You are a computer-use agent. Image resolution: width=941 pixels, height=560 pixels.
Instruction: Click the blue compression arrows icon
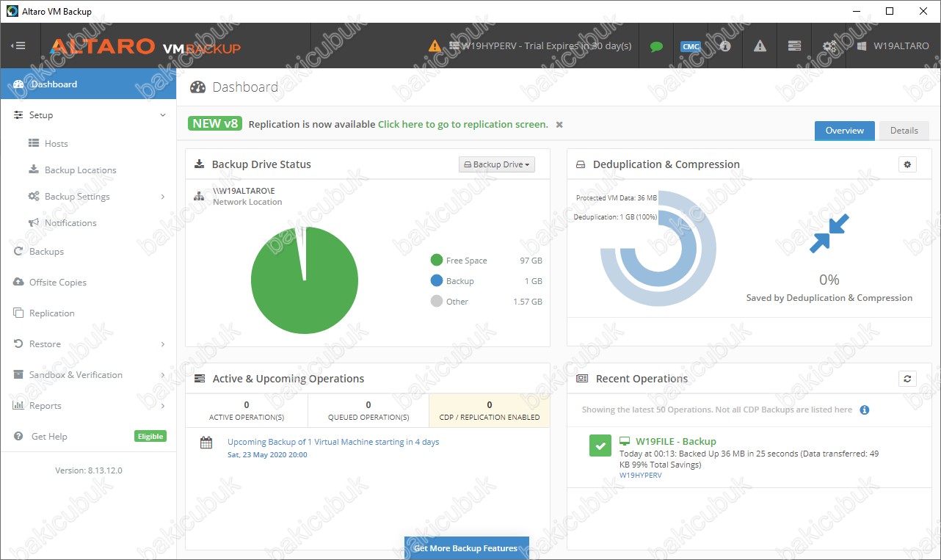click(829, 233)
